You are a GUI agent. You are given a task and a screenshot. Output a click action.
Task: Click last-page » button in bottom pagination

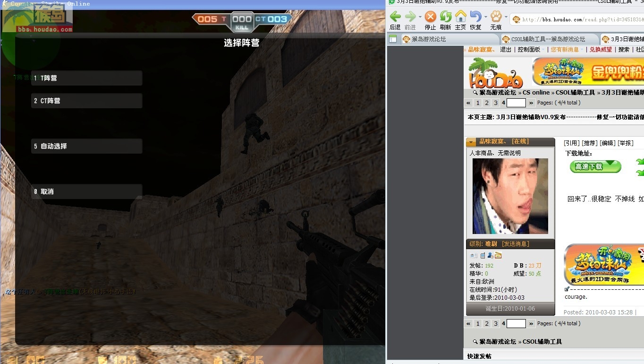531,324
